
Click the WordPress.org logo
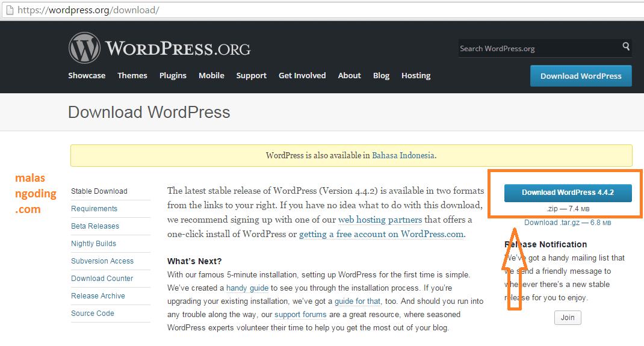pyautogui.click(x=159, y=48)
